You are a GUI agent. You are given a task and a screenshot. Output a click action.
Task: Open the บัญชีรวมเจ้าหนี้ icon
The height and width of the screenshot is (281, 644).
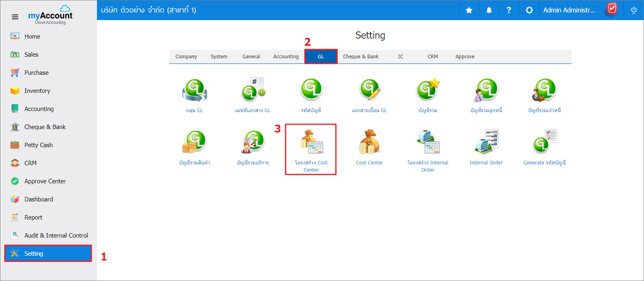[545, 90]
